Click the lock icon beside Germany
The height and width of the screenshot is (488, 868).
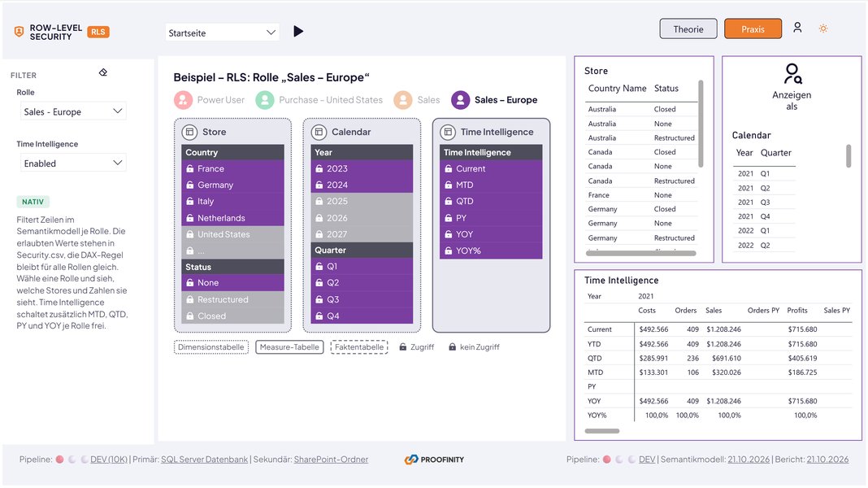tap(190, 185)
